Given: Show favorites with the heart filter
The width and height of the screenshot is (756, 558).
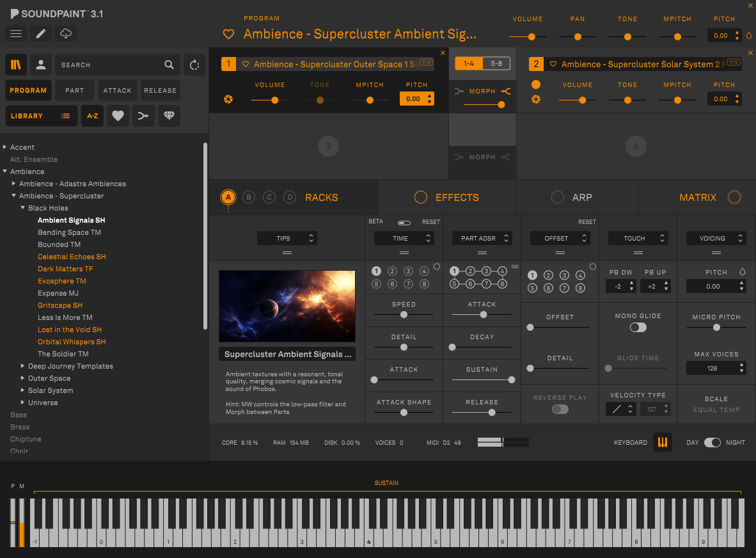Looking at the screenshot, I should click(118, 116).
